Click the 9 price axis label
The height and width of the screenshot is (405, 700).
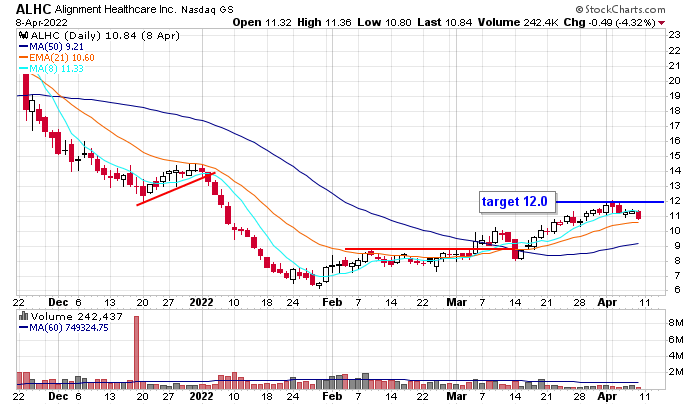tap(677, 246)
